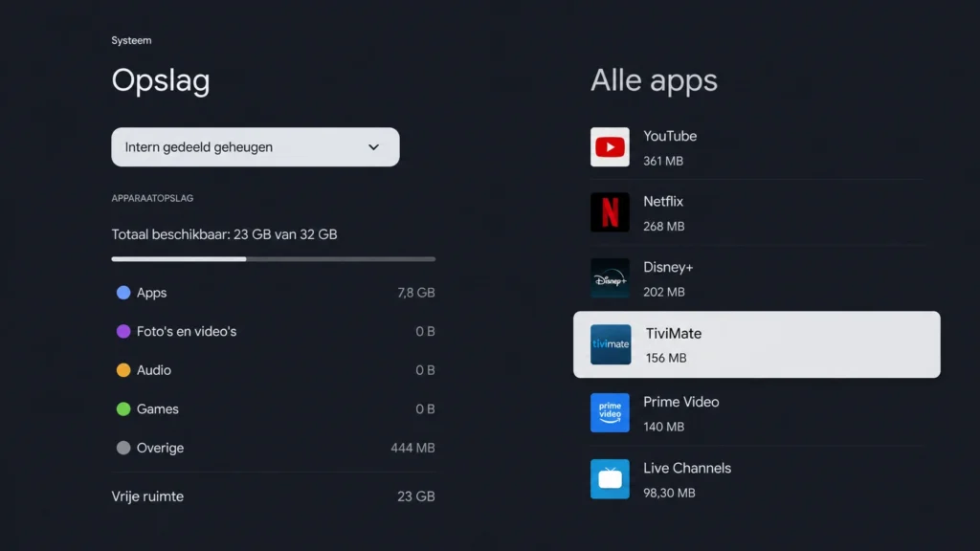Click the orange Audio color dot
The height and width of the screenshot is (551, 980).
click(123, 370)
